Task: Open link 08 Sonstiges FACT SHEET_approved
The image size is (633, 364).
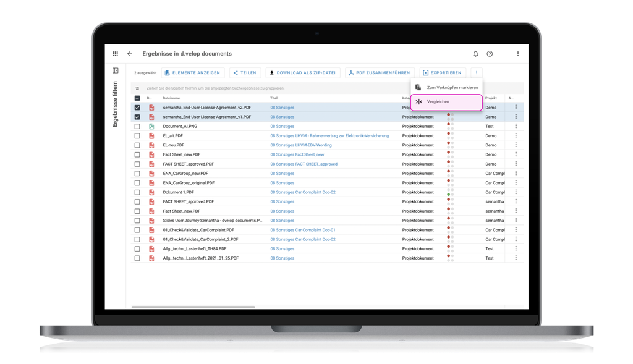Action: tap(304, 164)
